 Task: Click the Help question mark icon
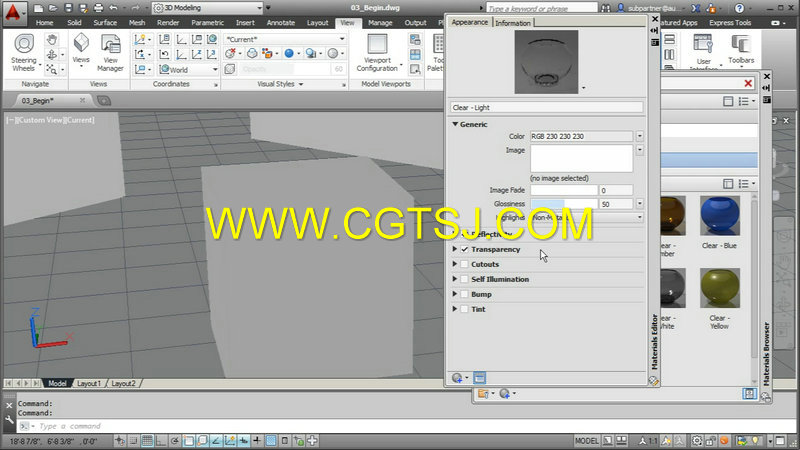[739, 8]
